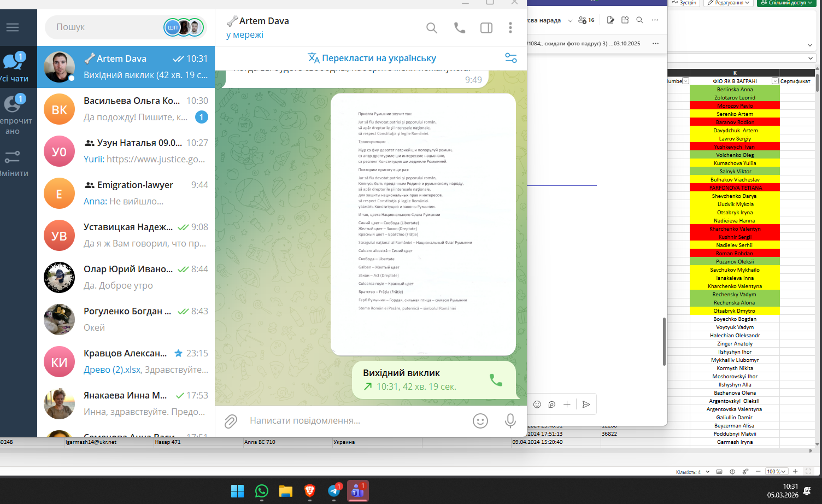Open the stories avatars in search bar
This screenshot has height=504, width=822.
(x=184, y=27)
